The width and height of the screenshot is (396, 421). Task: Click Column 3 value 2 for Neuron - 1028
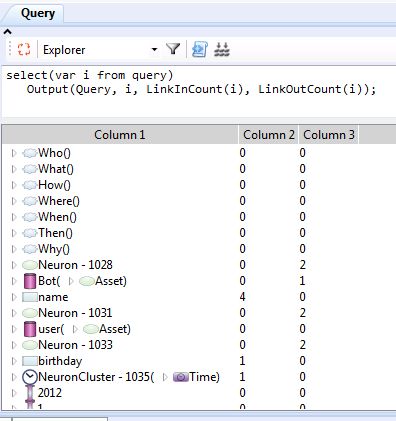point(302,265)
